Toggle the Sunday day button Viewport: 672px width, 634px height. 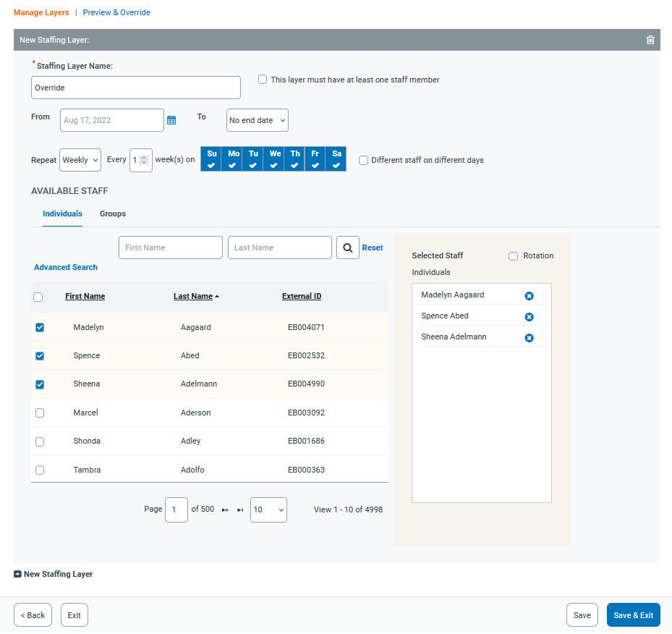[211, 158]
